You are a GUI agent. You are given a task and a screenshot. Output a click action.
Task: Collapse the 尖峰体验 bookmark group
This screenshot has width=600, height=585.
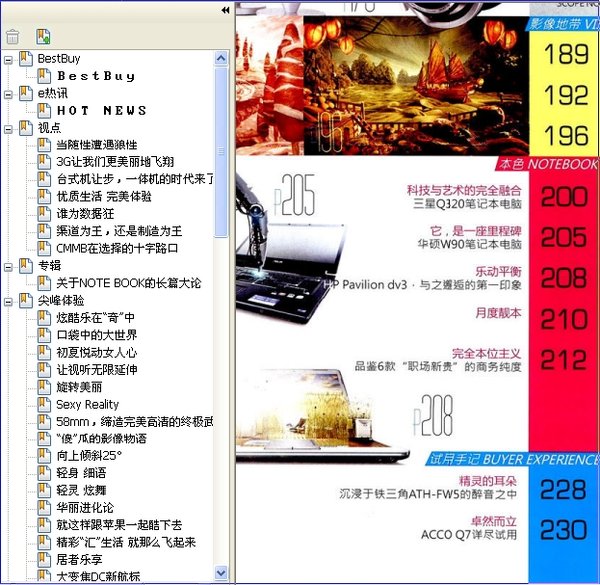pos(8,302)
